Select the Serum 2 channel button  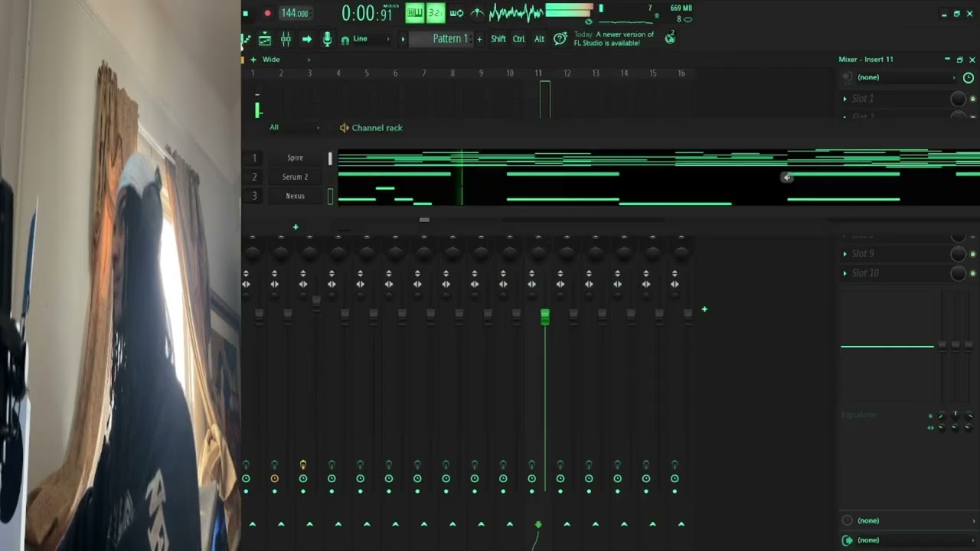(x=295, y=177)
